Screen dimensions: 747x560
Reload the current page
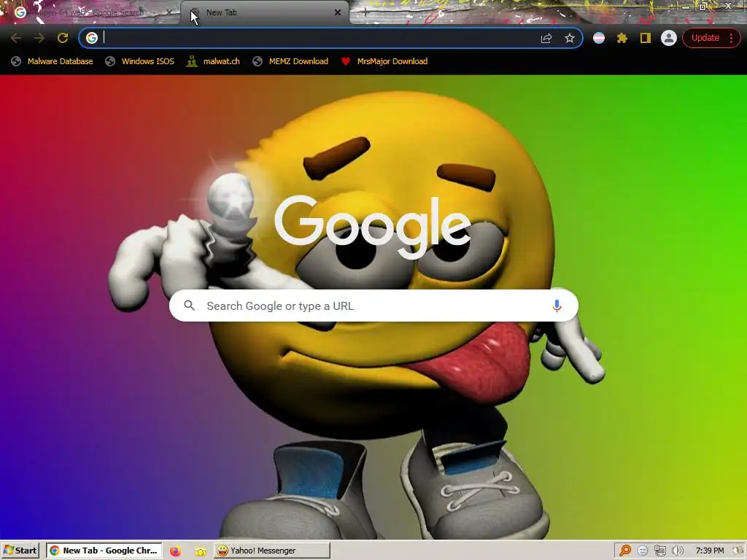(x=63, y=38)
